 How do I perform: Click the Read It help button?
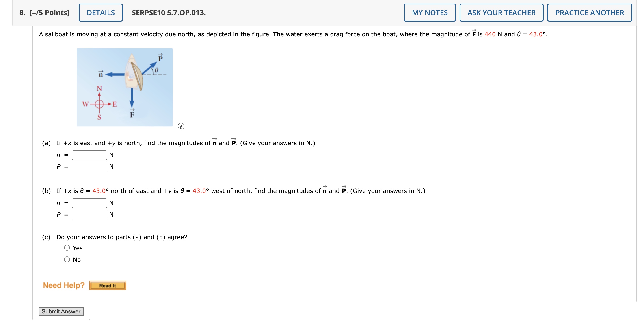tap(107, 285)
